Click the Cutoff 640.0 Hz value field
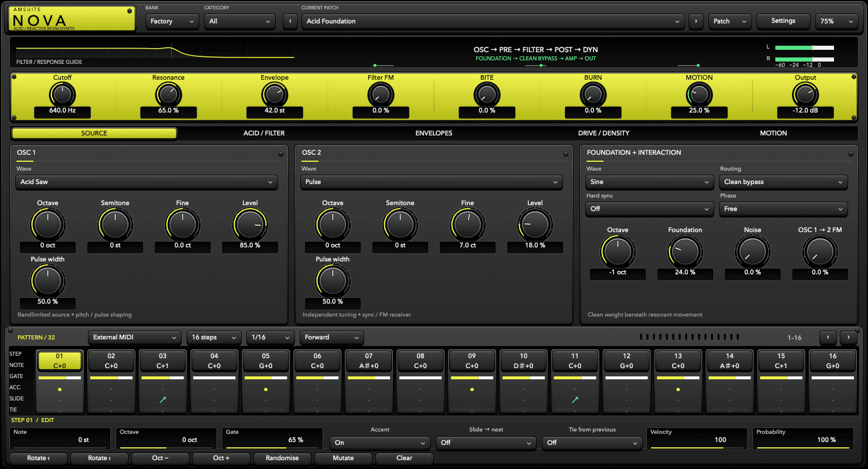 pyautogui.click(x=62, y=111)
